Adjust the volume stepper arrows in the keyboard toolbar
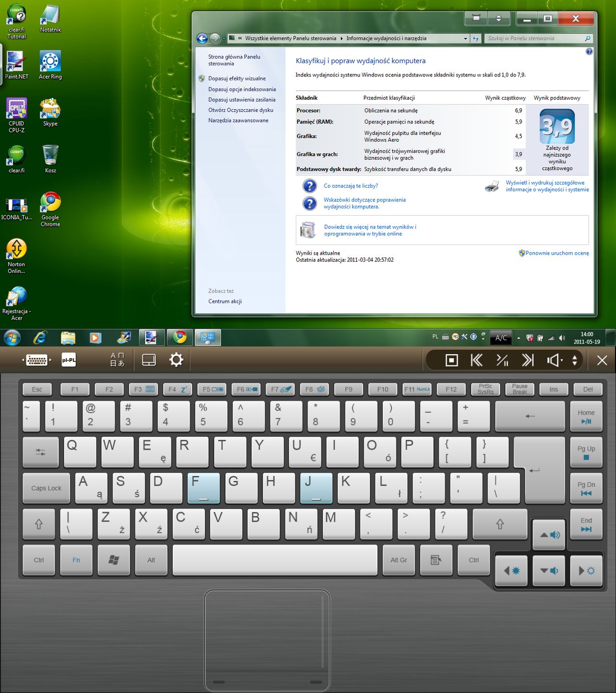Image resolution: width=616 pixels, height=693 pixels. click(575, 360)
